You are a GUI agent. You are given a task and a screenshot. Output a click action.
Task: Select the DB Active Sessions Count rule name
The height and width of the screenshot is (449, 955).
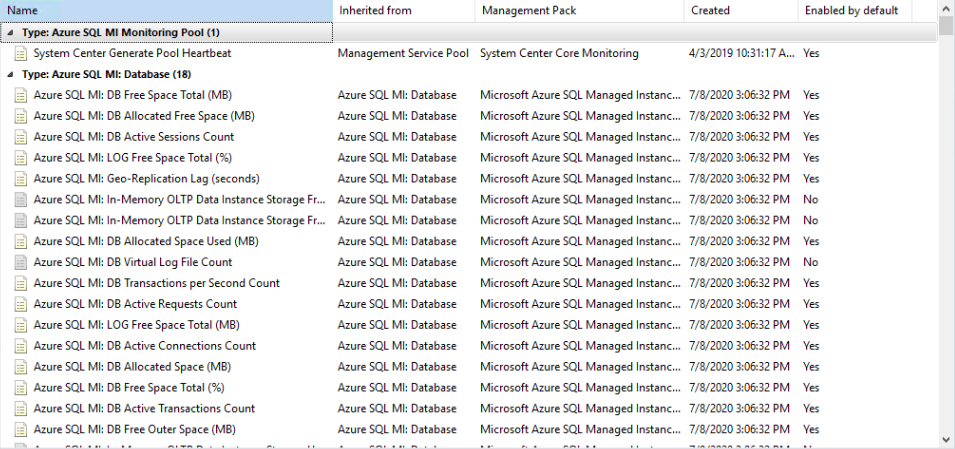134,137
